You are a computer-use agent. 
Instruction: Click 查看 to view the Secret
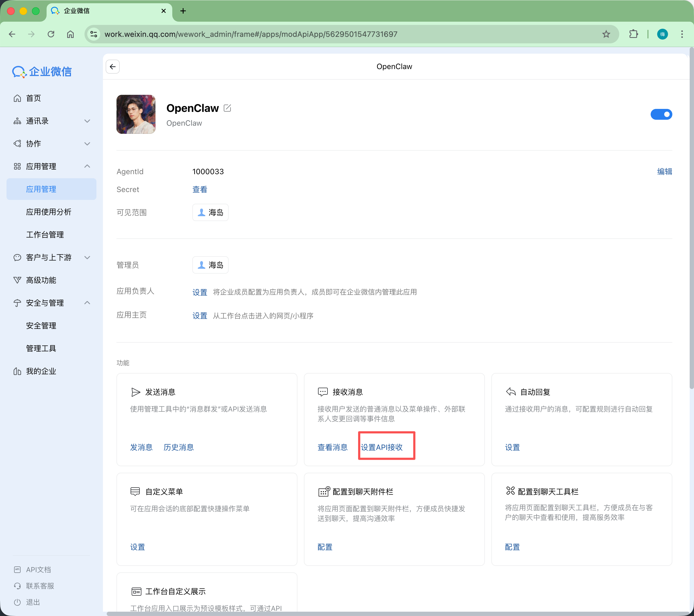tap(200, 189)
